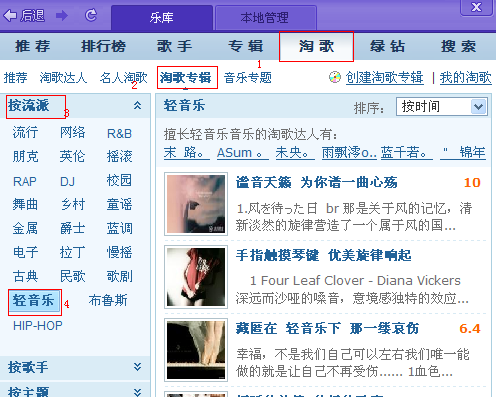Click the disc icon beside 创建淘歌专辑
Image resolution: width=496 pixels, height=397 pixels.
pyautogui.click(x=335, y=77)
